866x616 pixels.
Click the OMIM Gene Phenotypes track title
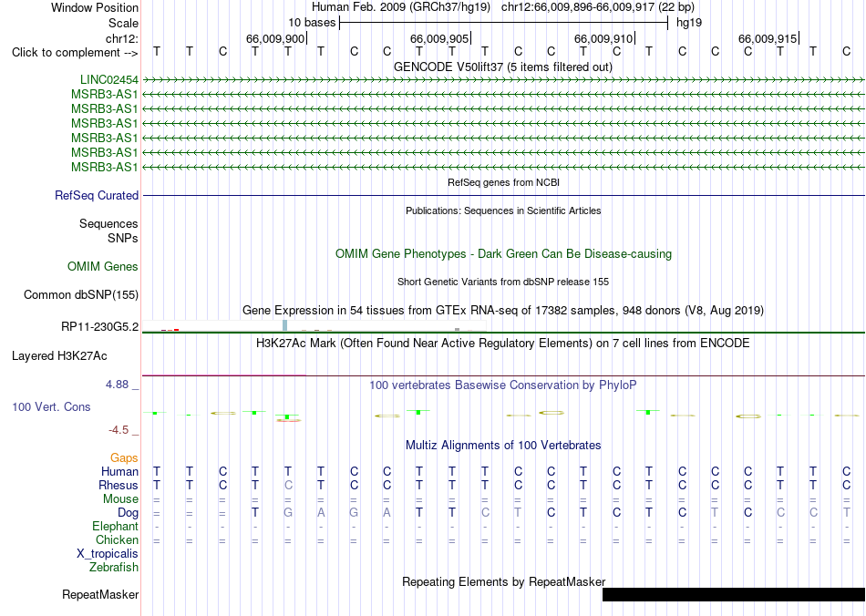tap(504, 254)
